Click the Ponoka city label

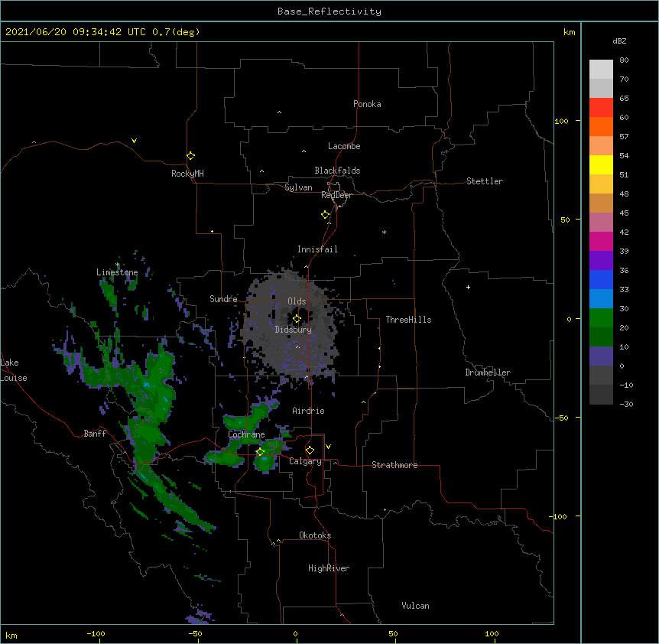(x=367, y=104)
